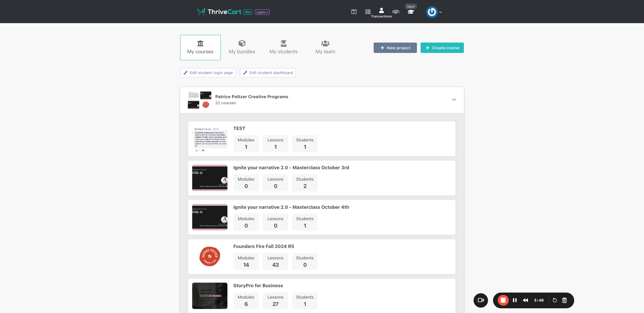Open the affiliates handshake icon
644x313 pixels.
pyautogui.click(x=396, y=12)
